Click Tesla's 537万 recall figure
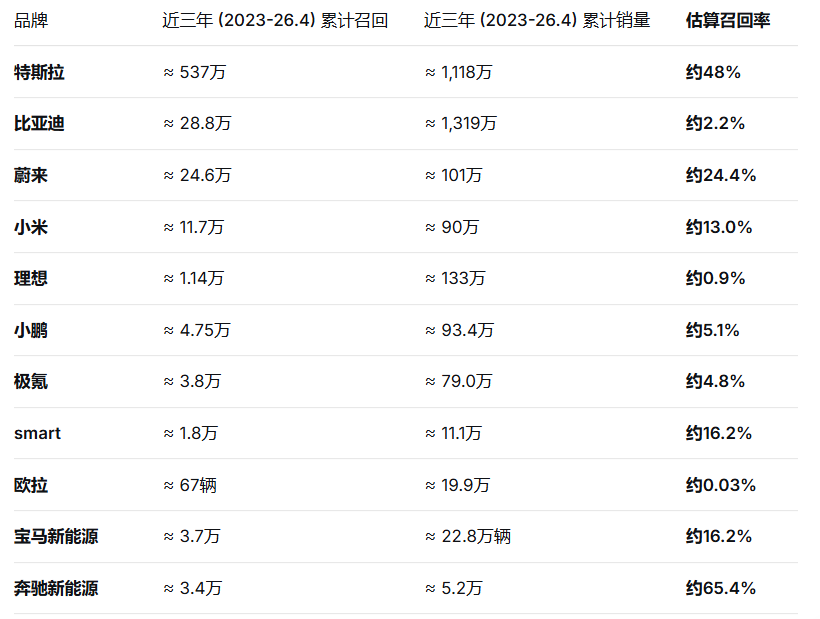 click(200, 72)
